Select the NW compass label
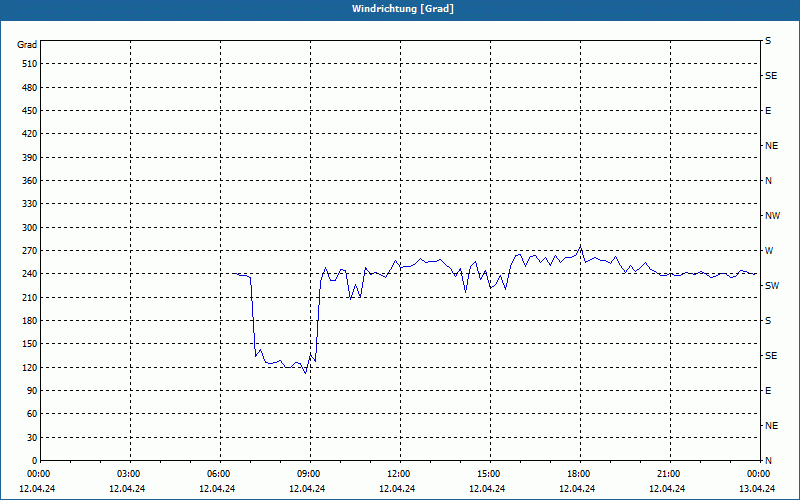Screen dimensions: 800x500 point(772,216)
